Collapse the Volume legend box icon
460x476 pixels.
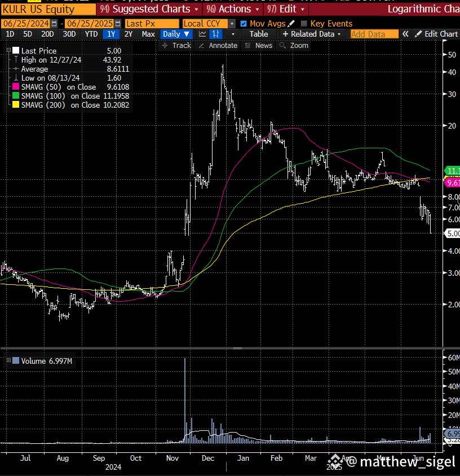tap(8, 360)
